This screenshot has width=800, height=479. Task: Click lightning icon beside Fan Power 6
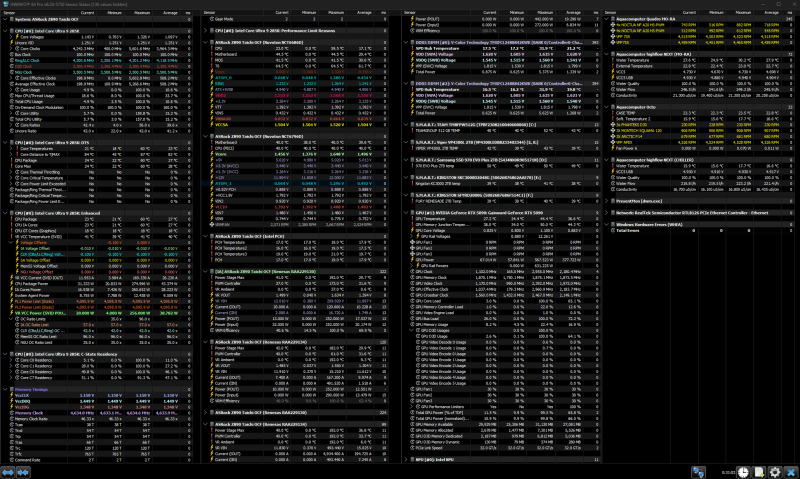pyautogui.click(x=613, y=148)
